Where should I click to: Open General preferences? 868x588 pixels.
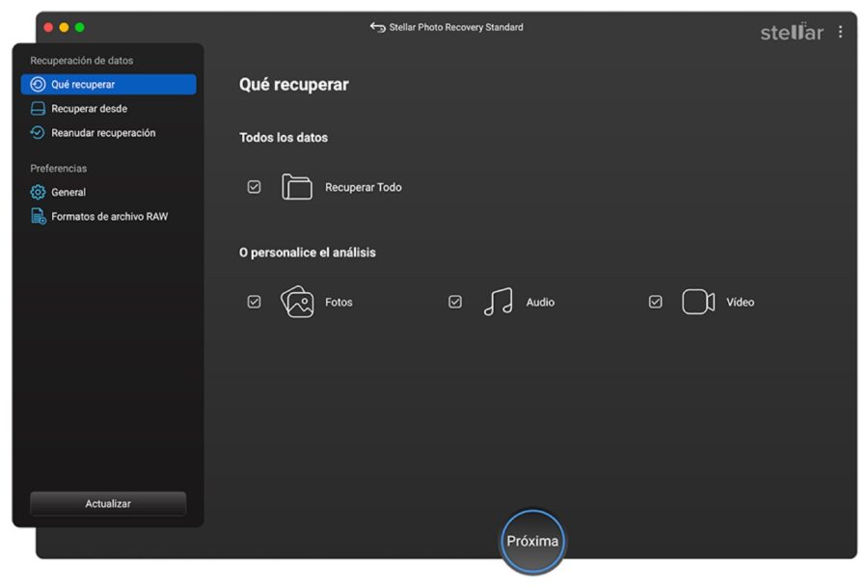click(x=108, y=192)
